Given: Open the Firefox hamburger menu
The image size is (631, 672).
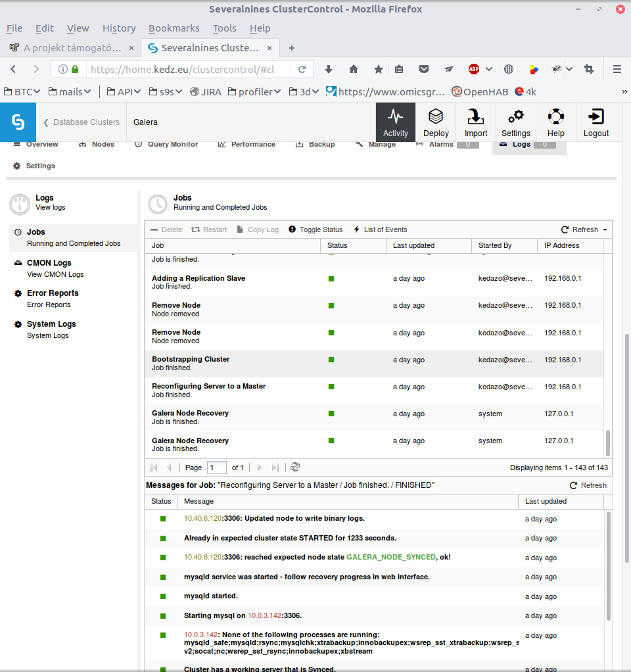Looking at the screenshot, I should pos(617,70).
